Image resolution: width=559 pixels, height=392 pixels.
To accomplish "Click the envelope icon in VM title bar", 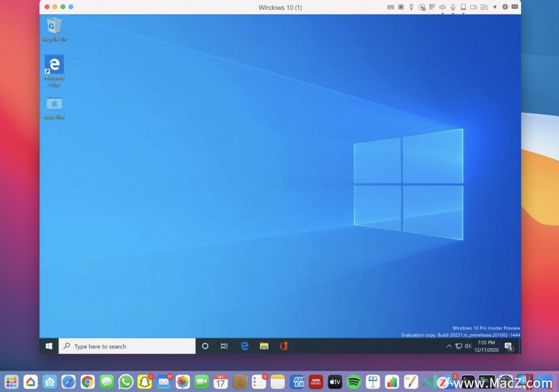I will click(515, 7).
